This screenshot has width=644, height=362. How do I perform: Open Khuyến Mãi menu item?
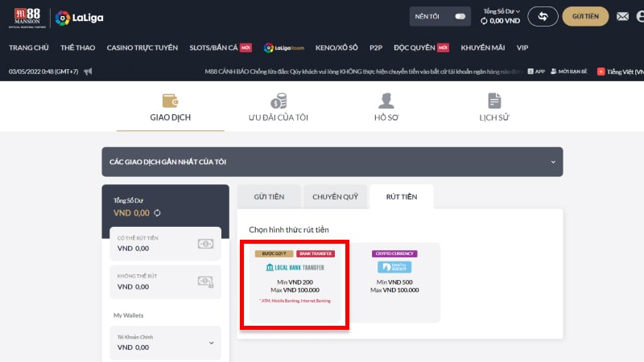pyautogui.click(x=482, y=47)
